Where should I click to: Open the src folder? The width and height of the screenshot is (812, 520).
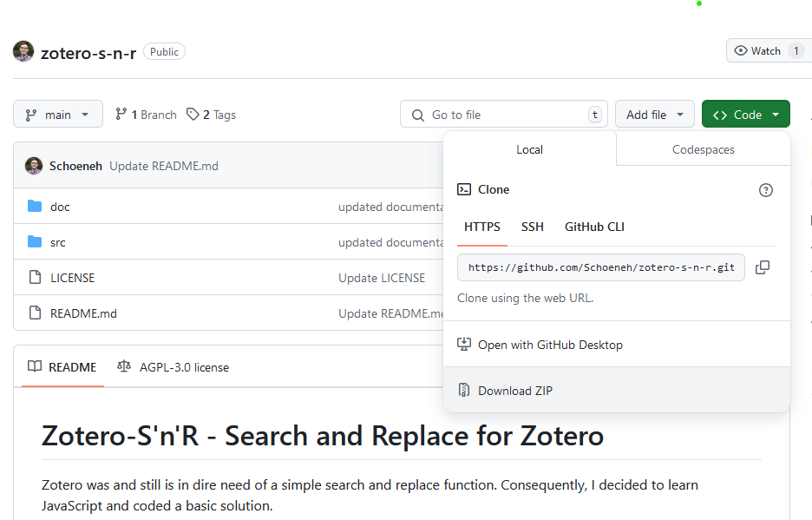57,242
